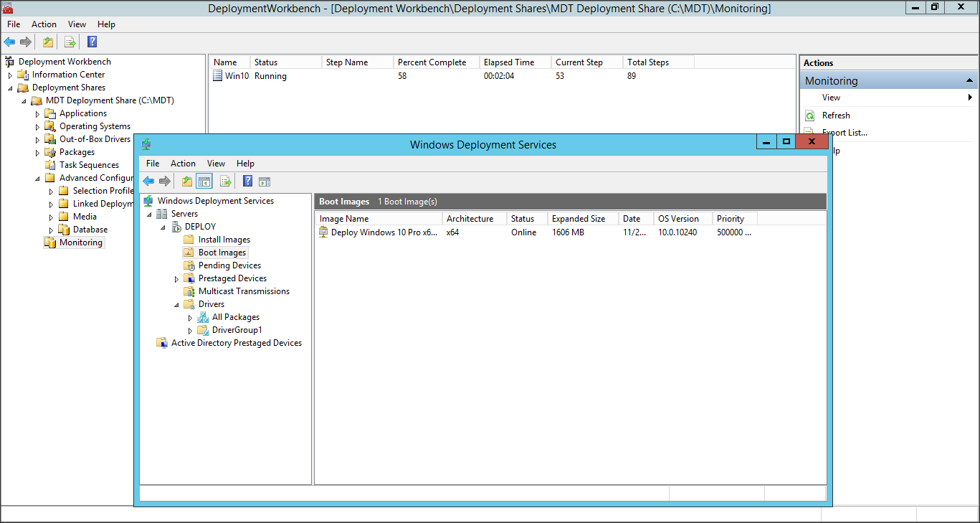Expand the Applications folder in Deployment Workbench

(x=38, y=114)
